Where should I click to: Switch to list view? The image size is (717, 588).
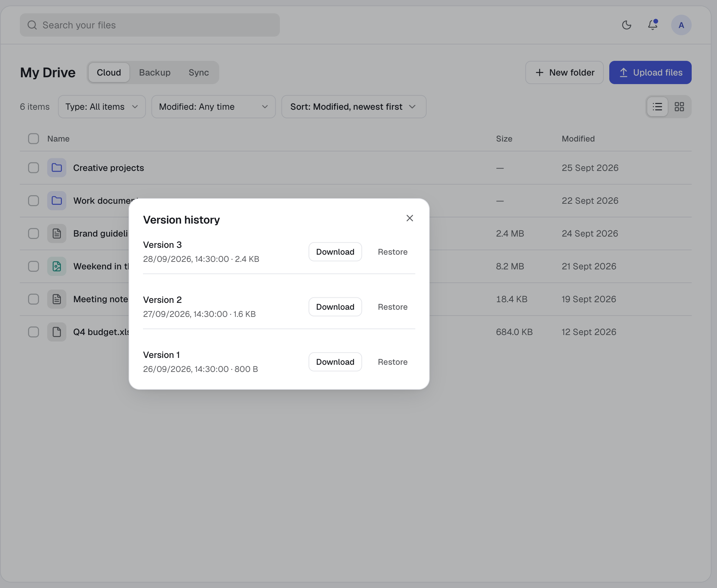[x=657, y=107]
